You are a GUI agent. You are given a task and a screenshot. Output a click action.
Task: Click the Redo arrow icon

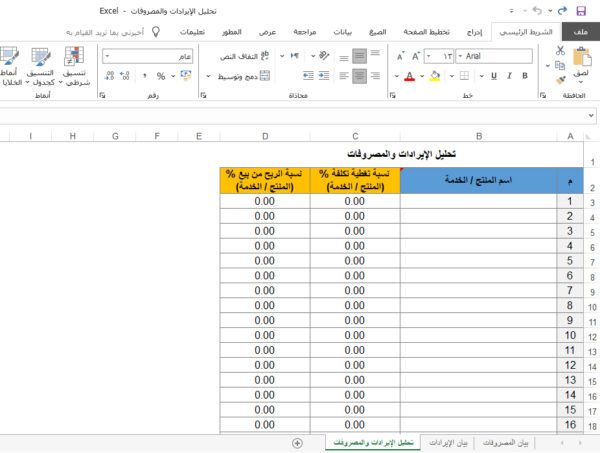pos(562,11)
